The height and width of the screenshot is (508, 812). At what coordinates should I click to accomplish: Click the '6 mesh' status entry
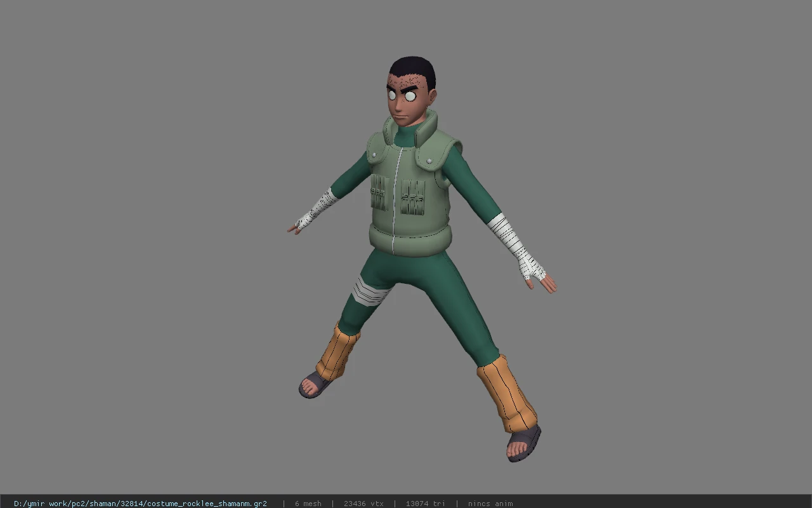pyautogui.click(x=308, y=504)
